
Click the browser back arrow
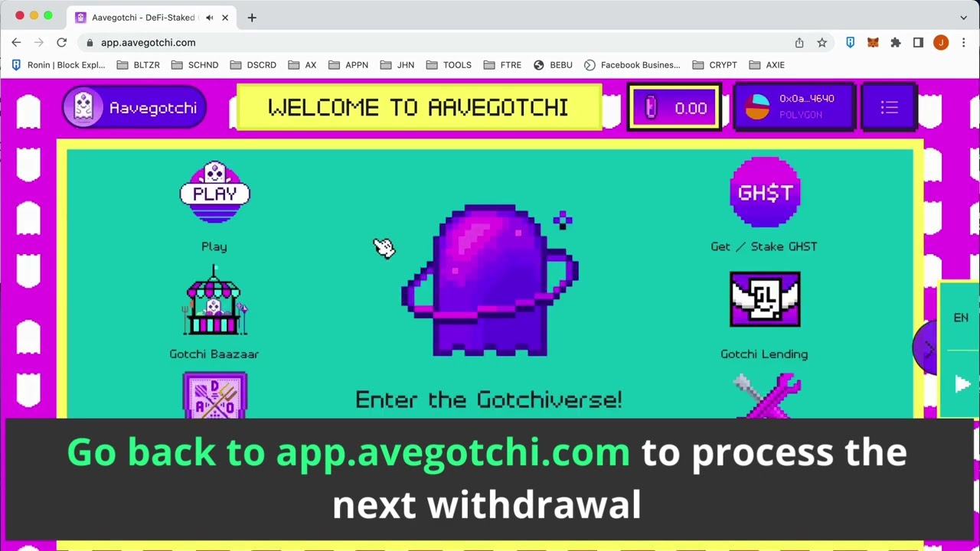pyautogui.click(x=16, y=43)
